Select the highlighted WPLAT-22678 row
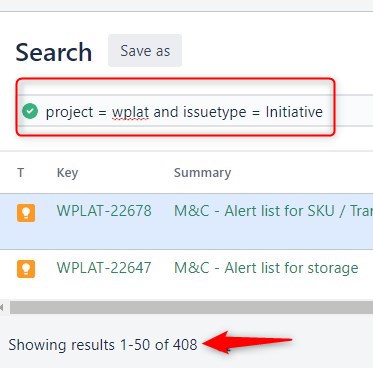This screenshot has height=368, width=373. click(186, 222)
